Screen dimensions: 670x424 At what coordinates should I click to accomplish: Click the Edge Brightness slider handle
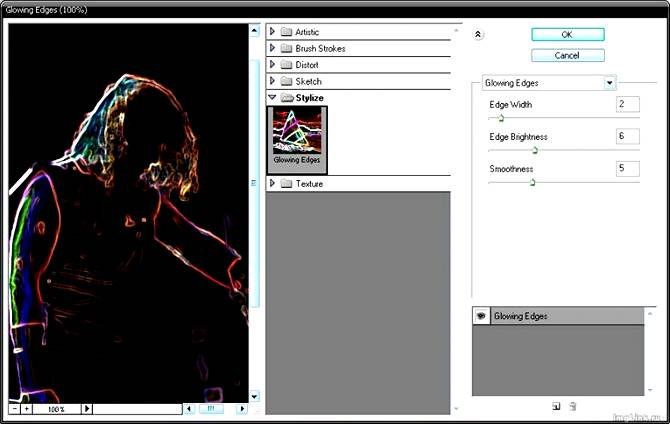click(x=535, y=150)
